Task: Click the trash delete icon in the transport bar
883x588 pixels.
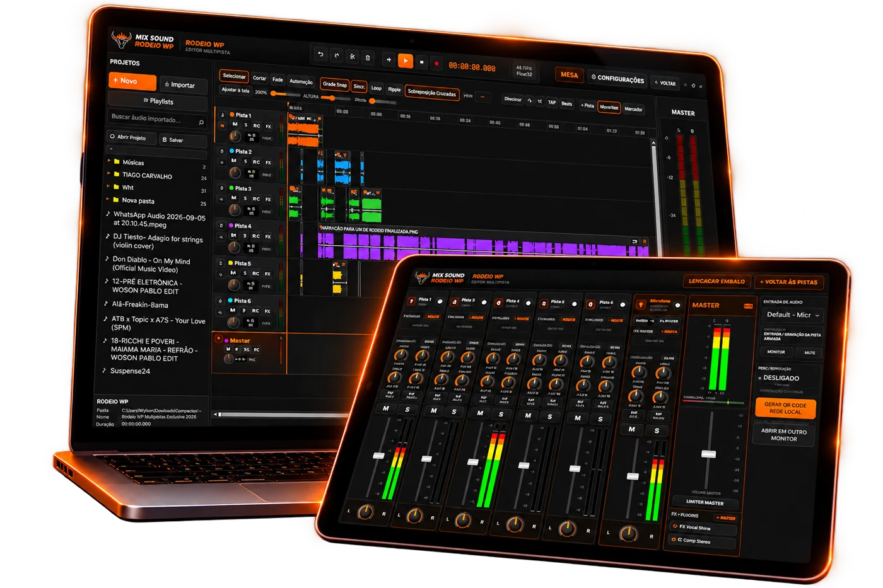Action: [x=368, y=58]
